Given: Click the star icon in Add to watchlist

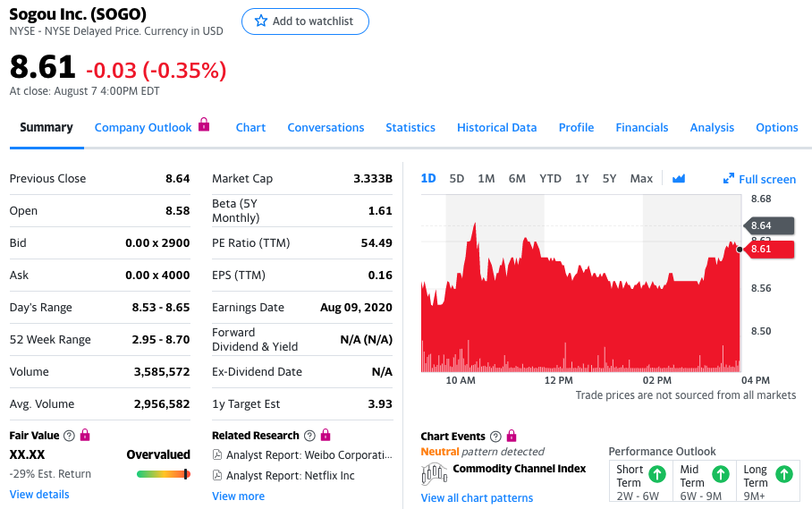Looking at the screenshot, I should pyautogui.click(x=261, y=21).
